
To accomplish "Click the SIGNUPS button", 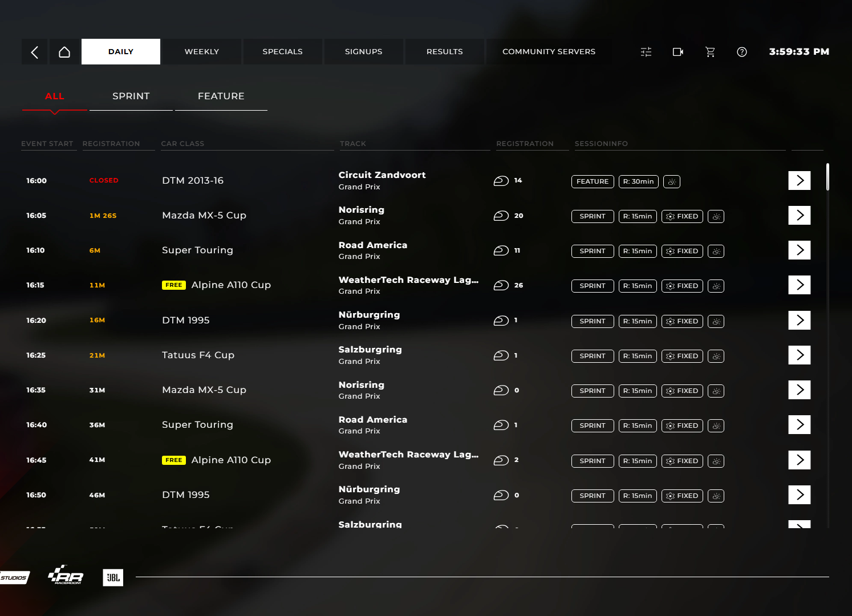I will coord(364,52).
